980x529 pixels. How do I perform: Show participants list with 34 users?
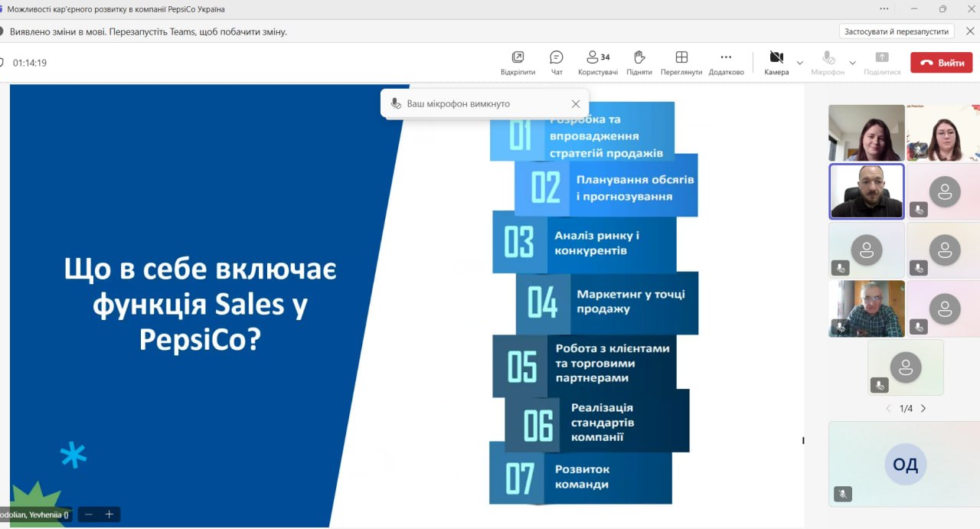click(598, 58)
